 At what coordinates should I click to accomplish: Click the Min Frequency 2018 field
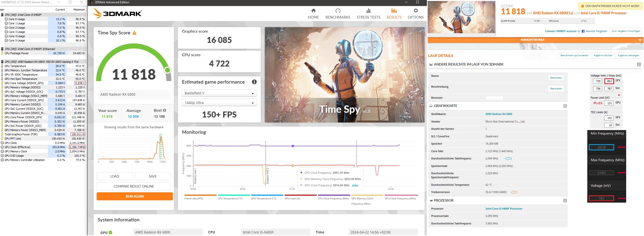click(x=601, y=147)
